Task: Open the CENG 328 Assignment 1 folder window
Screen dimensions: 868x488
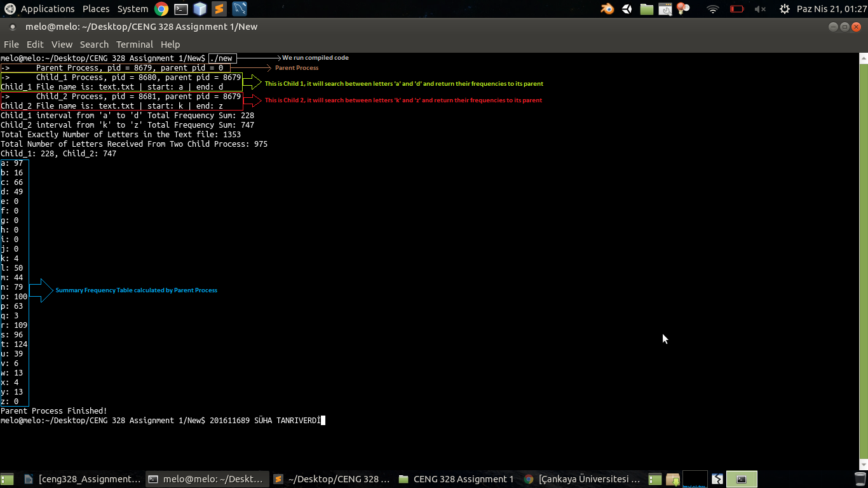Action: [456, 479]
